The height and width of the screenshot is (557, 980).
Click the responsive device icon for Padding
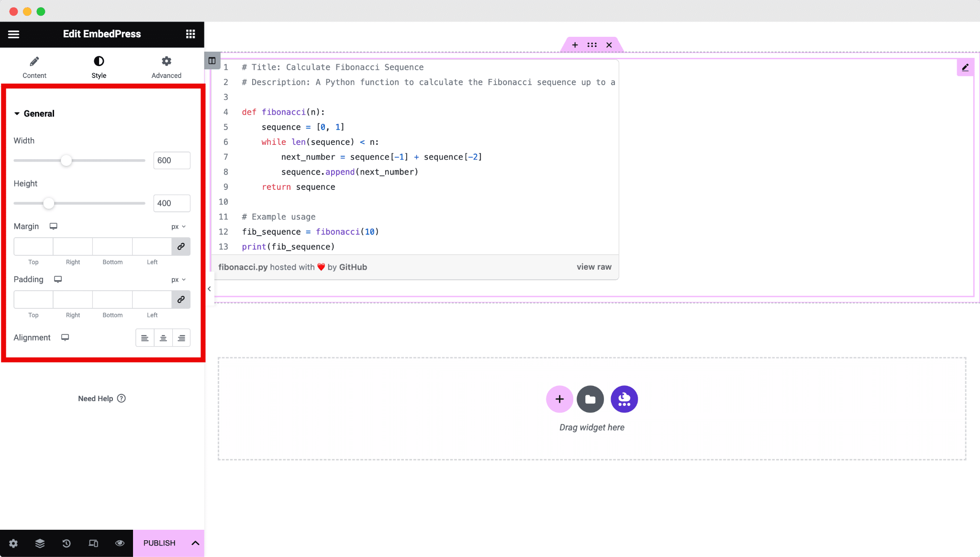point(58,279)
